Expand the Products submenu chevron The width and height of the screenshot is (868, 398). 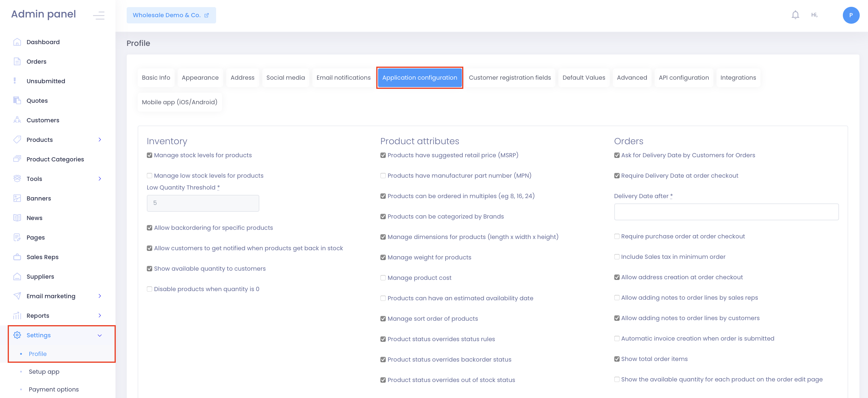click(x=100, y=139)
